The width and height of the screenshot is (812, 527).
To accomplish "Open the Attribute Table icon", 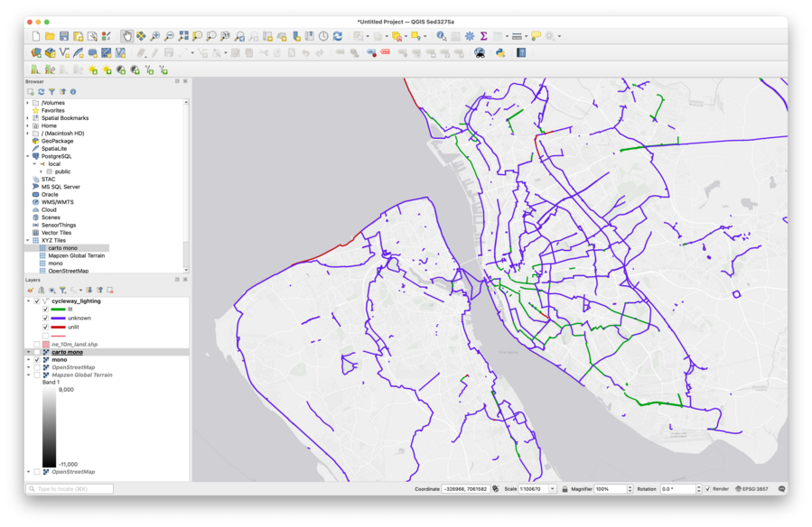I will 455,36.
